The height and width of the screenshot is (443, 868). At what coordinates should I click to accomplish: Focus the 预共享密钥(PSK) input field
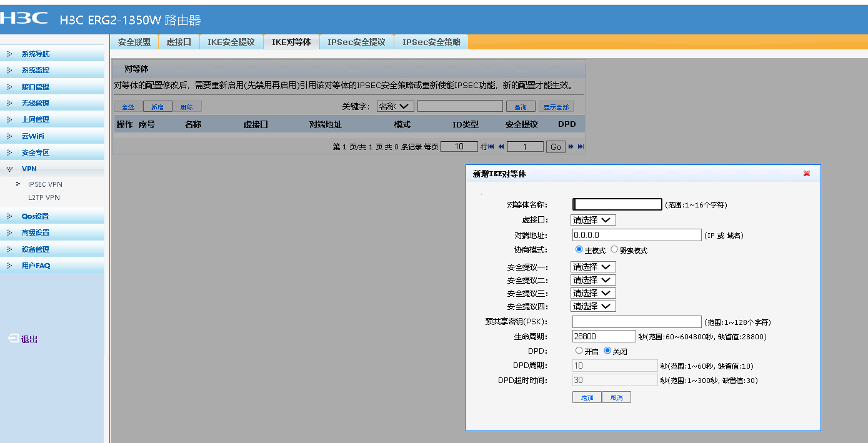click(x=637, y=322)
